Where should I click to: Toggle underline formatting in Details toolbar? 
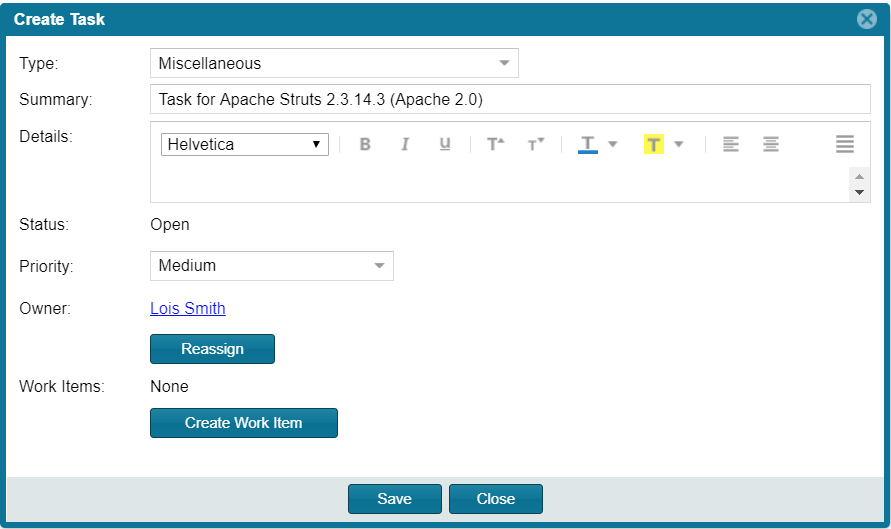tap(445, 144)
